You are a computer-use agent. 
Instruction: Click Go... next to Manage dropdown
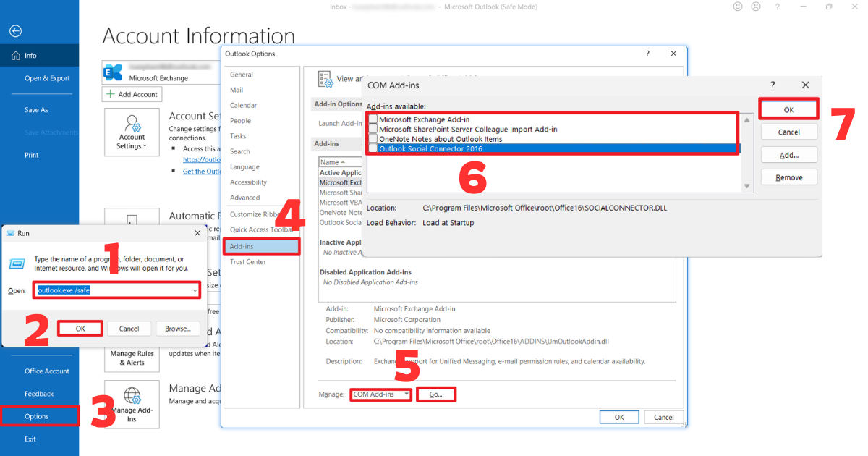tap(435, 394)
